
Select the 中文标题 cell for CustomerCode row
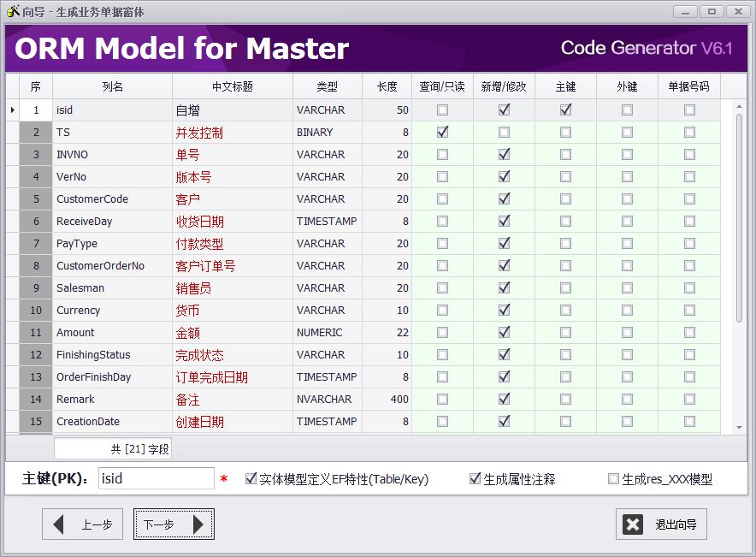pyautogui.click(x=232, y=199)
